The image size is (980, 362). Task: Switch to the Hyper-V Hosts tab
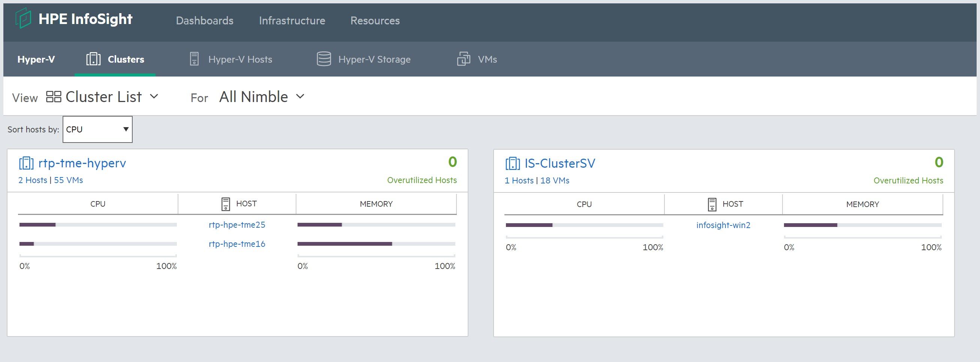point(230,59)
